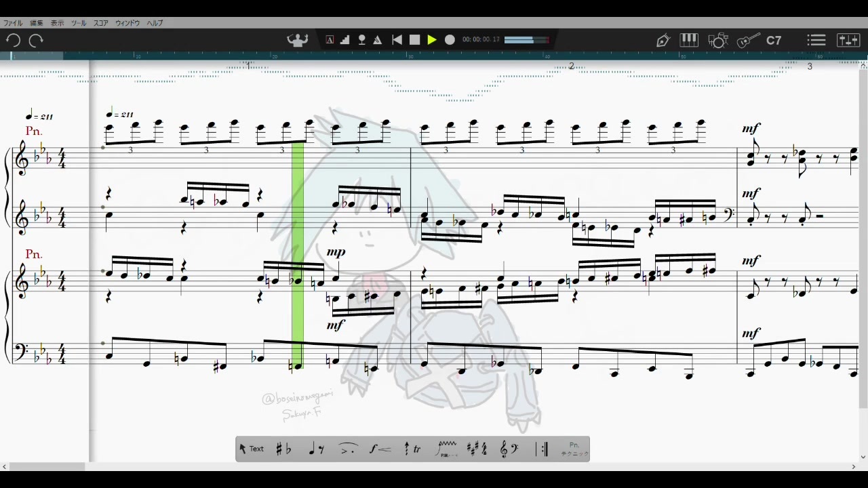Adjust the playback volume slider
868x488 pixels.
[526, 40]
